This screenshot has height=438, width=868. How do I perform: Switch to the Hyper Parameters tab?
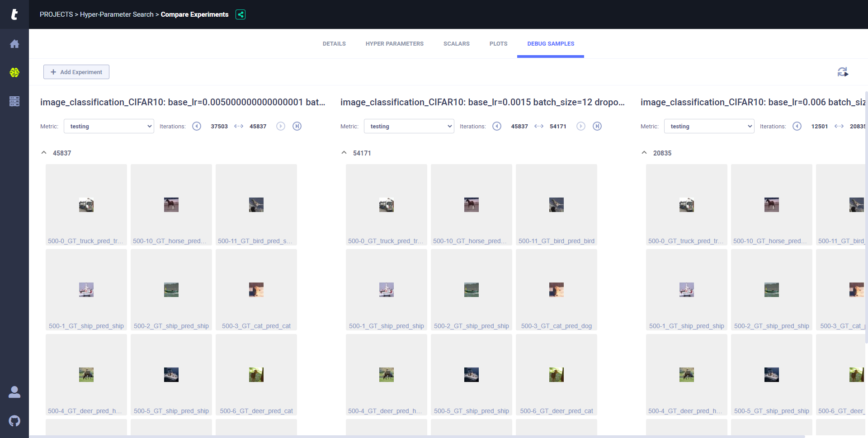click(394, 44)
